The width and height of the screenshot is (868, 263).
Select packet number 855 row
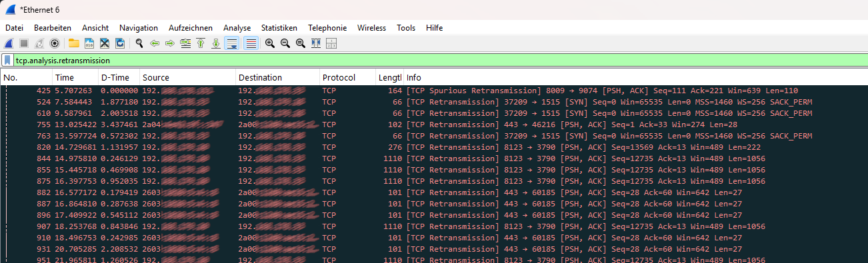(x=434, y=170)
